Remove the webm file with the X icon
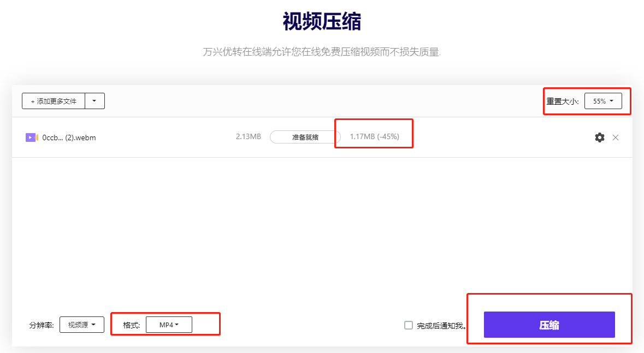This screenshot has height=353, width=644. click(616, 137)
